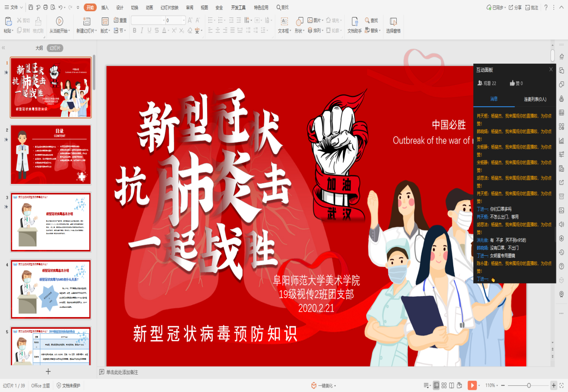Toggle italic text formatting
The width and height of the screenshot is (568, 392).
142,30
